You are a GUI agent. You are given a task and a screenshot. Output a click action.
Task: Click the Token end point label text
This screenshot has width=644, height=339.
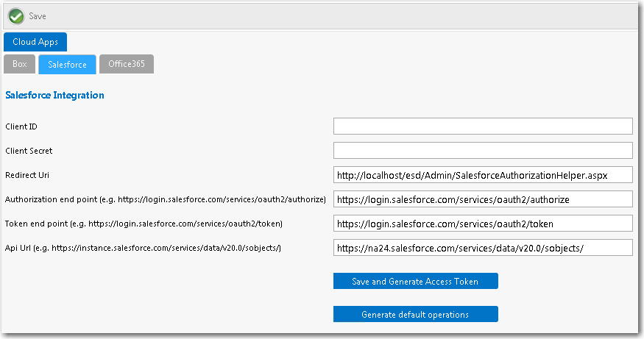144,224
